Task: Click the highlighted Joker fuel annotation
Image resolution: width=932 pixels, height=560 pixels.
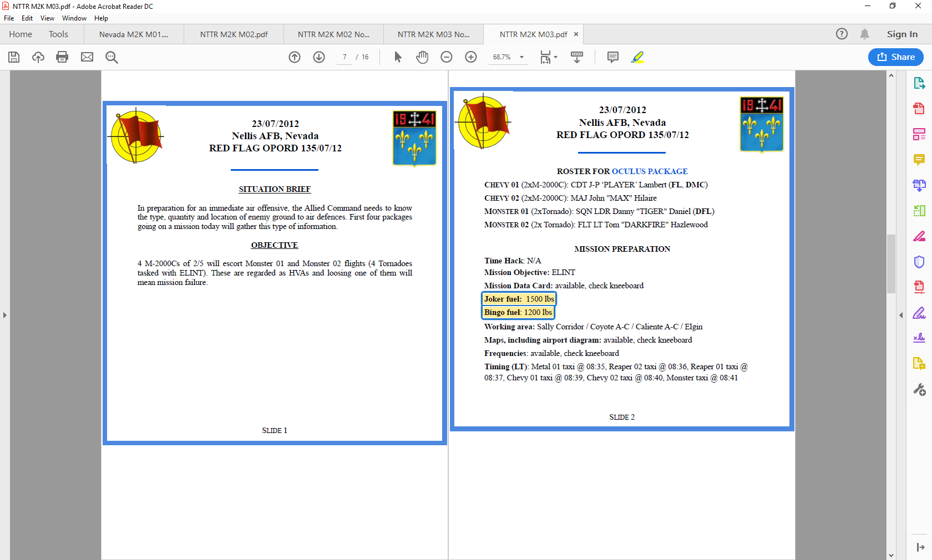Action: point(519,299)
